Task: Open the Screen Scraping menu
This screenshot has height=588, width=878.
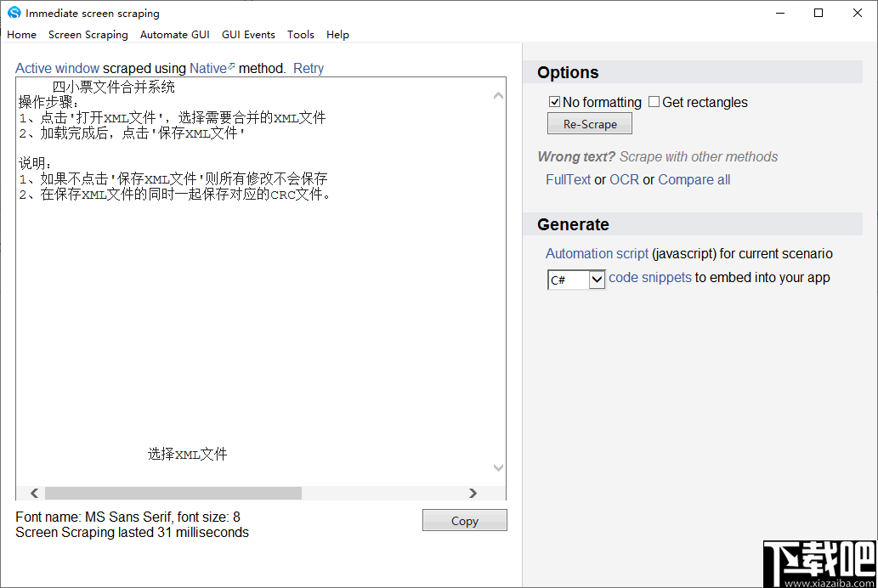Action: coord(88,35)
